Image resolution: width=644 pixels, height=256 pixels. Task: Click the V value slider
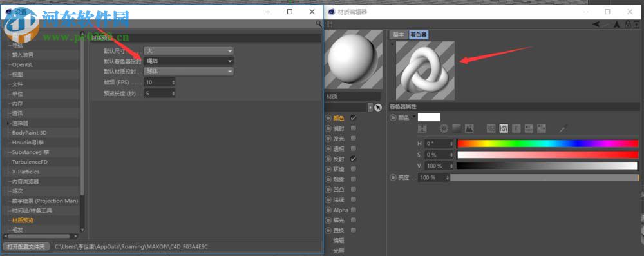[547, 166]
